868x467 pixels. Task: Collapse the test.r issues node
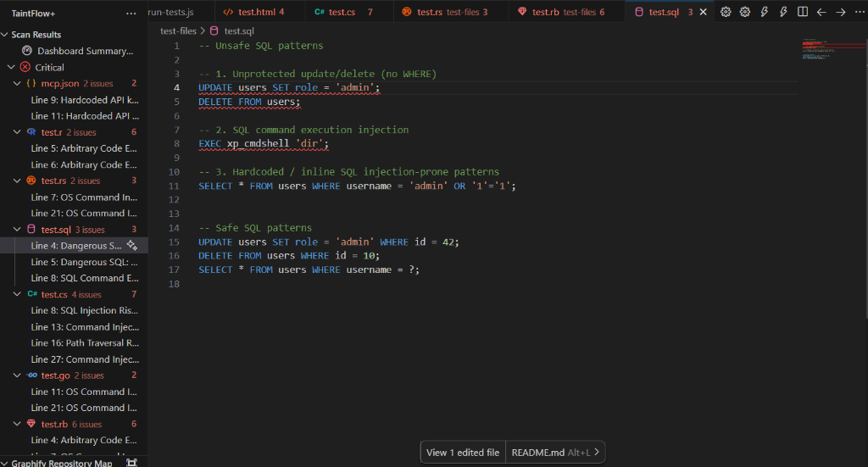[x=17, y=131]
